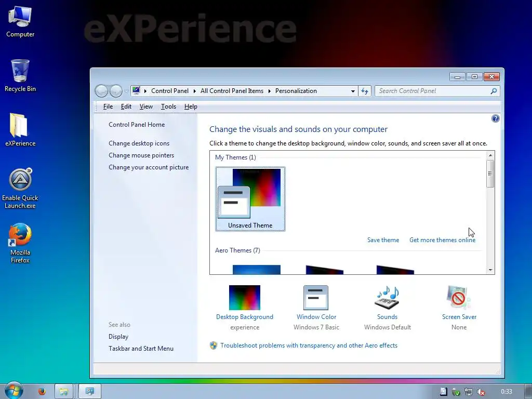Click the Personalization taskbar button
Viewport: 532px width, 399px height.
(x=89, y=392)
